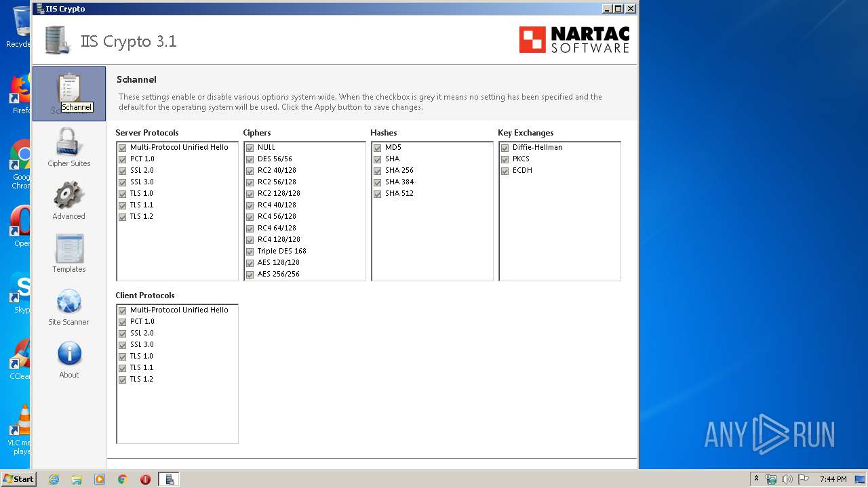Toggle the DES 56/56 cipher checkbox
Screen dimensions: 868x488
click(250, 159)
